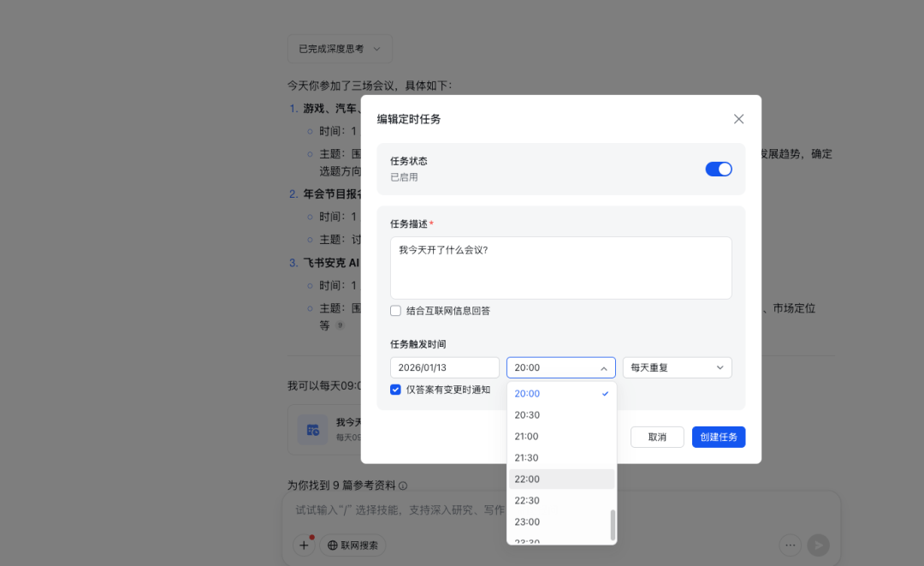Click the info icon beside 参考资料

pyautogui.click(x=403, y=486)
